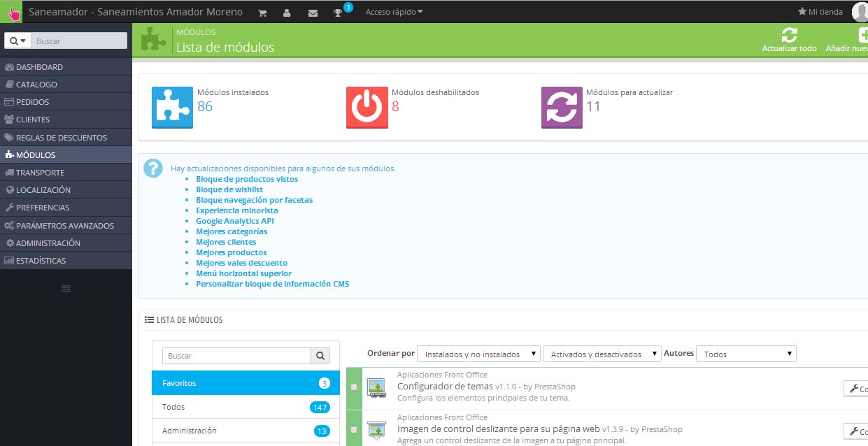Open Dashboard in the sidebar

(x=66, y=67)
